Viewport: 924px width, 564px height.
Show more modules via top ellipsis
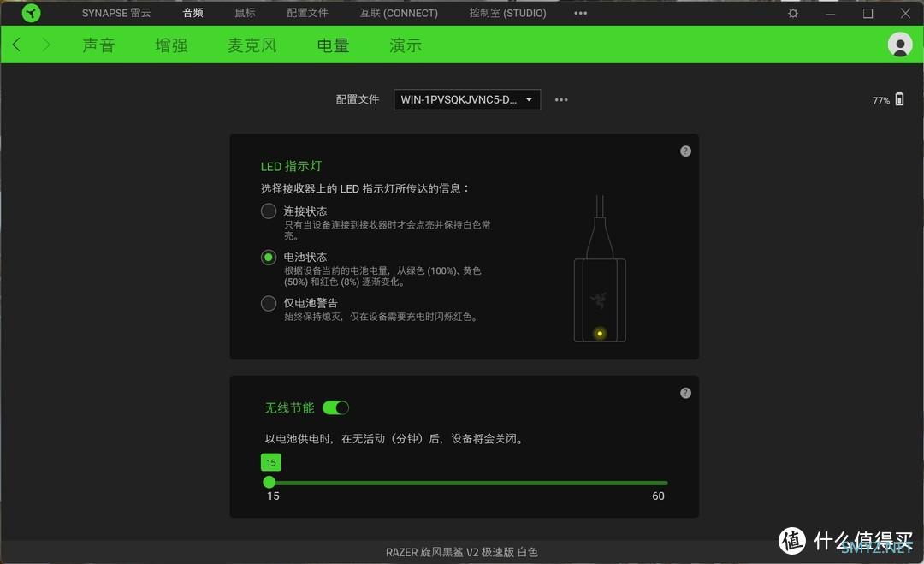pos(580,13)
